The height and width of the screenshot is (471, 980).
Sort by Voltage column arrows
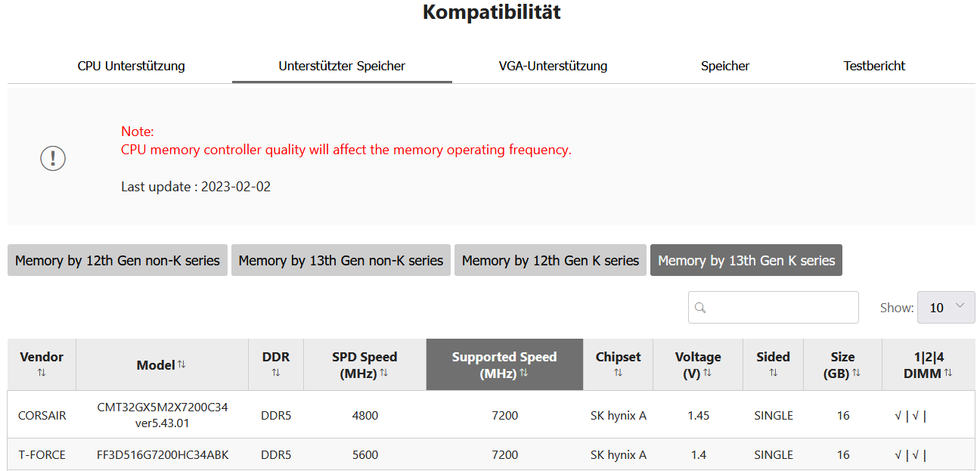point(707,373)
